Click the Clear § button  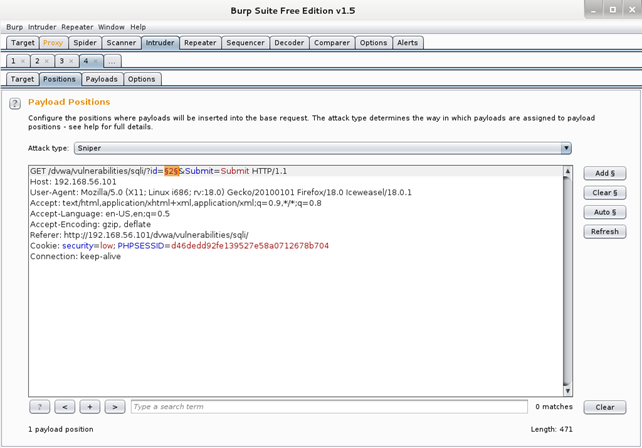[604, 192]
